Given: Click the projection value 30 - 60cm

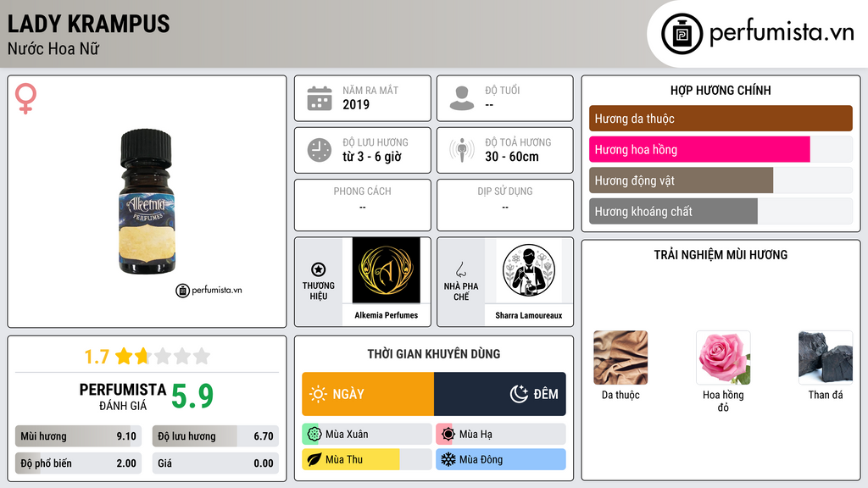Looking at the screenshot, I should tap(511, 157).
